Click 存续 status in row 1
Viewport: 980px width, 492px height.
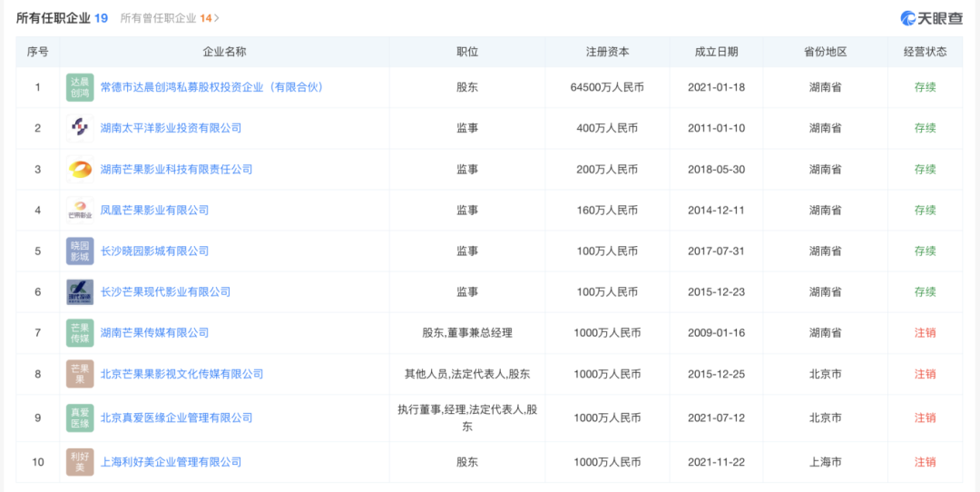coord(925,87)
